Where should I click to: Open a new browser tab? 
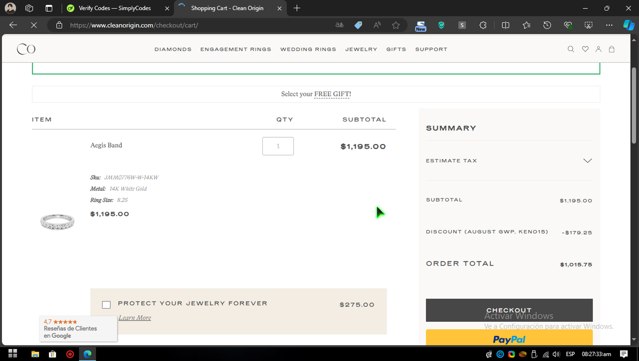point(297,8)
